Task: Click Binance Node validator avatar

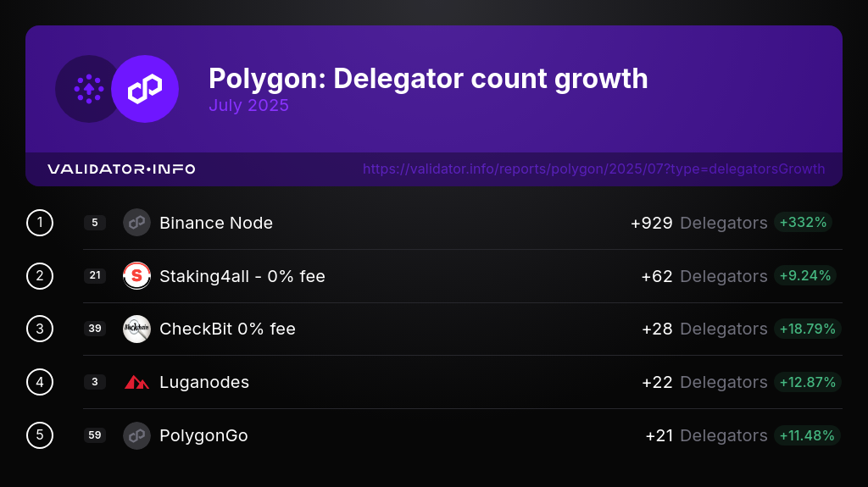Action: (136, 223)
